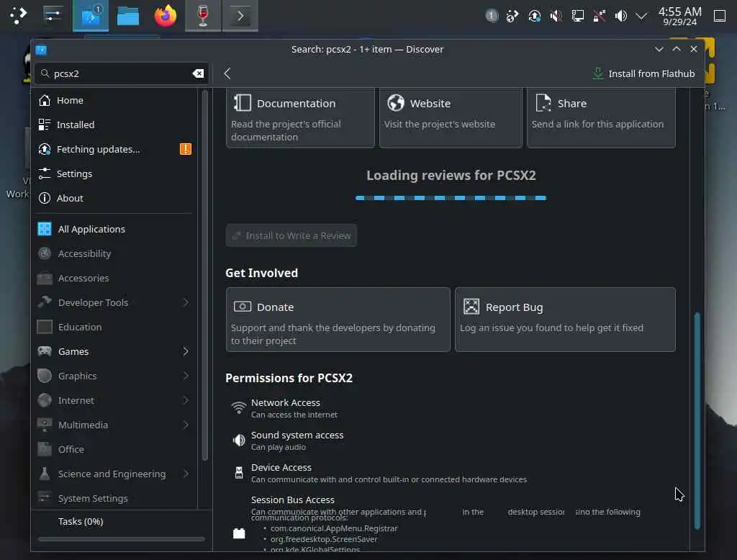Click the disconnected network tray icon

pos(600,16)
